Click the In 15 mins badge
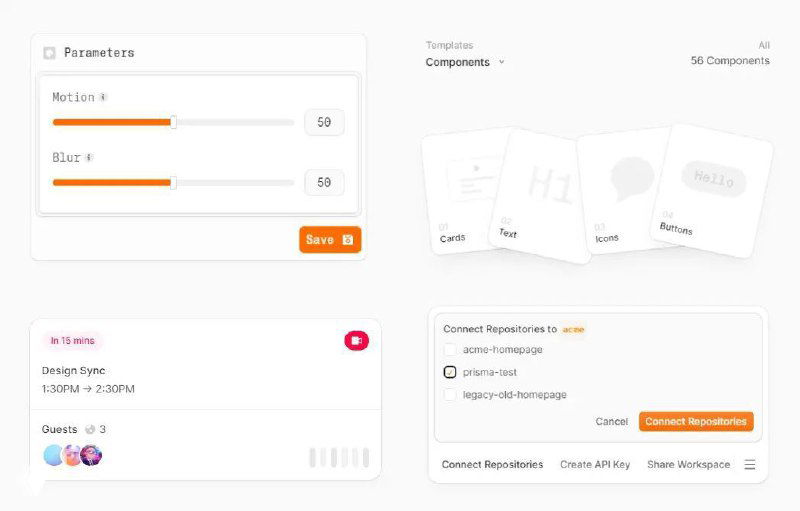 point(72,341)
